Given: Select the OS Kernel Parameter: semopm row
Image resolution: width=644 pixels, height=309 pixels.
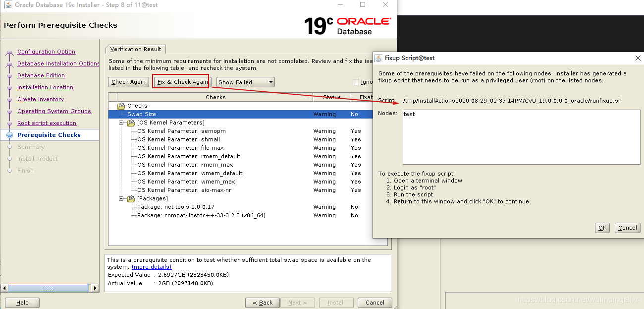Looking at the screenshot, I should point(240,131).
